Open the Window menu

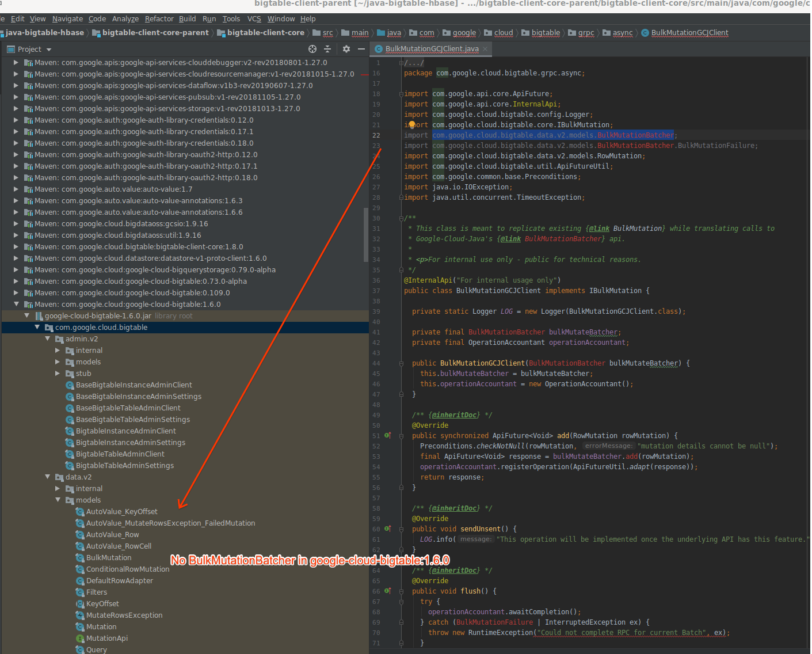281,18
